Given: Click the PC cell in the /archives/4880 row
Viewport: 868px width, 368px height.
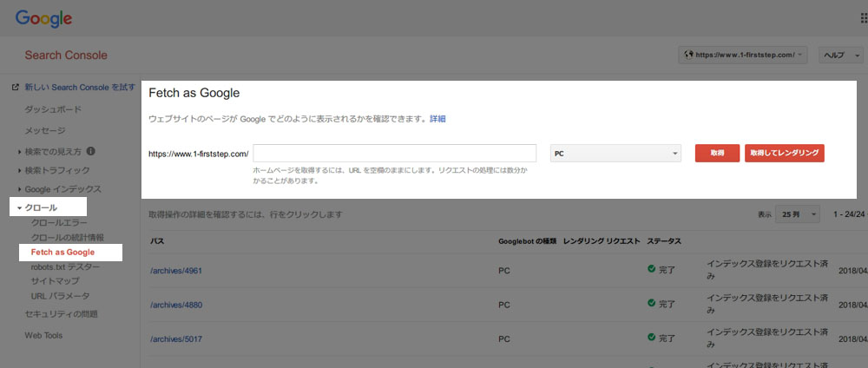Looking at the screenshot, I should (503, 305).
